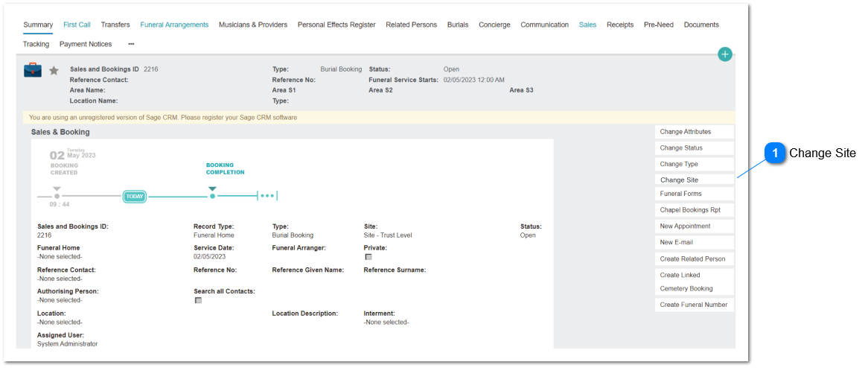Screen dimensions: 868x368
Task: Open the Transfers tab
Action: click(x=115, y=25)
